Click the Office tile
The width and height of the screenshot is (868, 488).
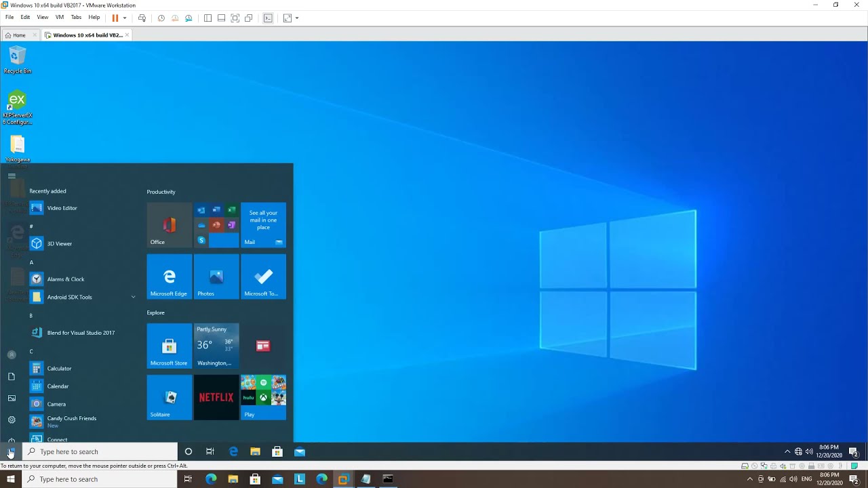point(170,225)
